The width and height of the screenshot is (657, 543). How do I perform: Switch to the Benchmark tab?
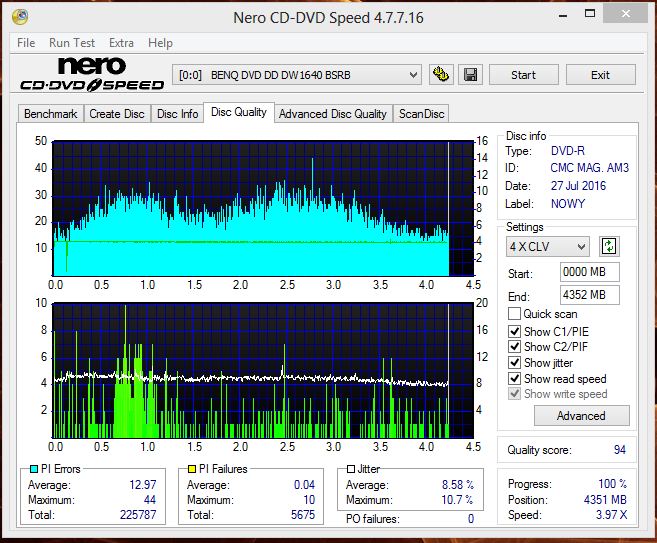click(x=50, y=114)
